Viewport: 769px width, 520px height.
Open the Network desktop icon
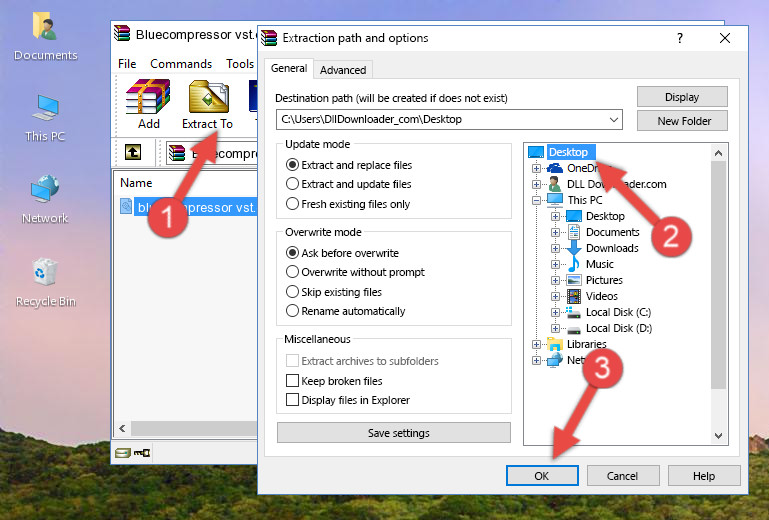click(45, 199)
